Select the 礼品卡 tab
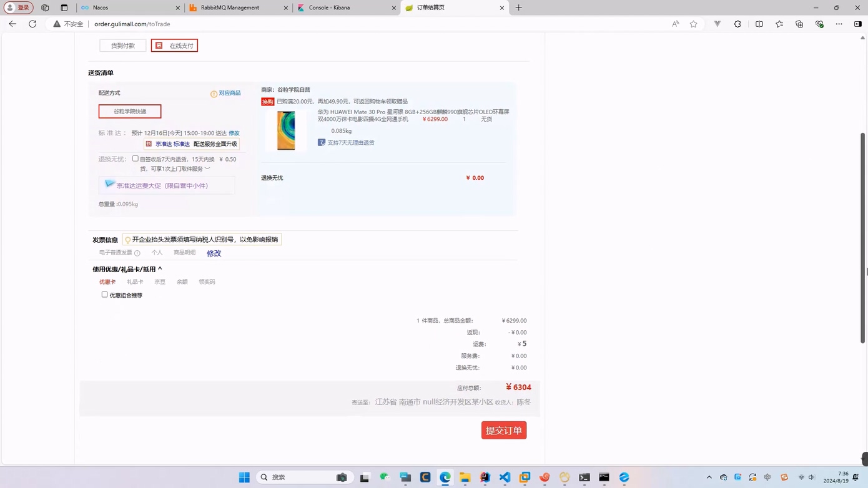Screen dimensions: 868x488 [x=135, y=282]
